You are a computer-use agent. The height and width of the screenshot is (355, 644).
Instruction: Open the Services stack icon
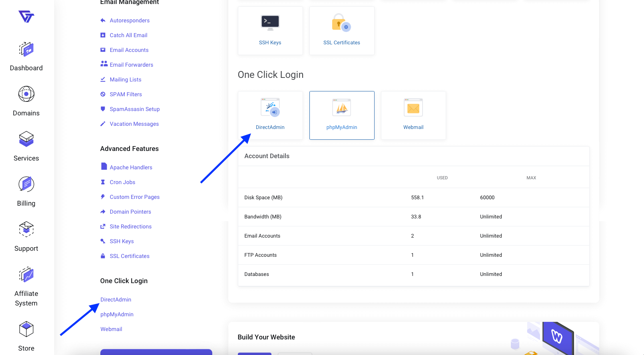(26, 139)
